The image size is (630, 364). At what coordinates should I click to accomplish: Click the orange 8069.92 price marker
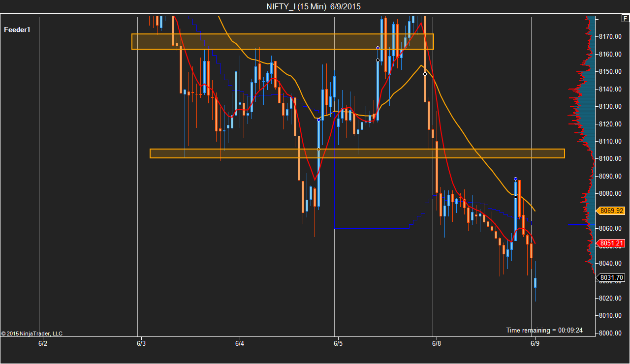click(610, 211)
